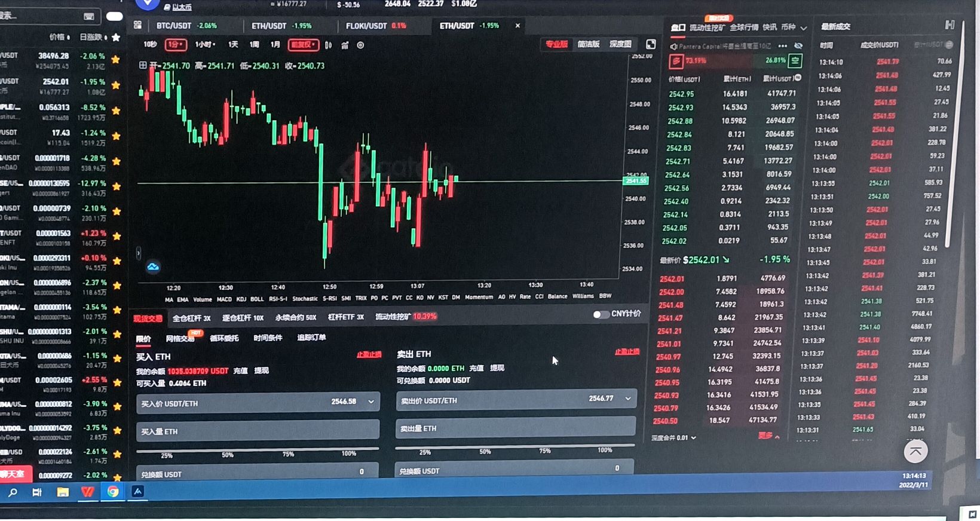Click the order book layout icon above trades
The width and height of the screenshot is (980, 521).
[x=950, y=24]
